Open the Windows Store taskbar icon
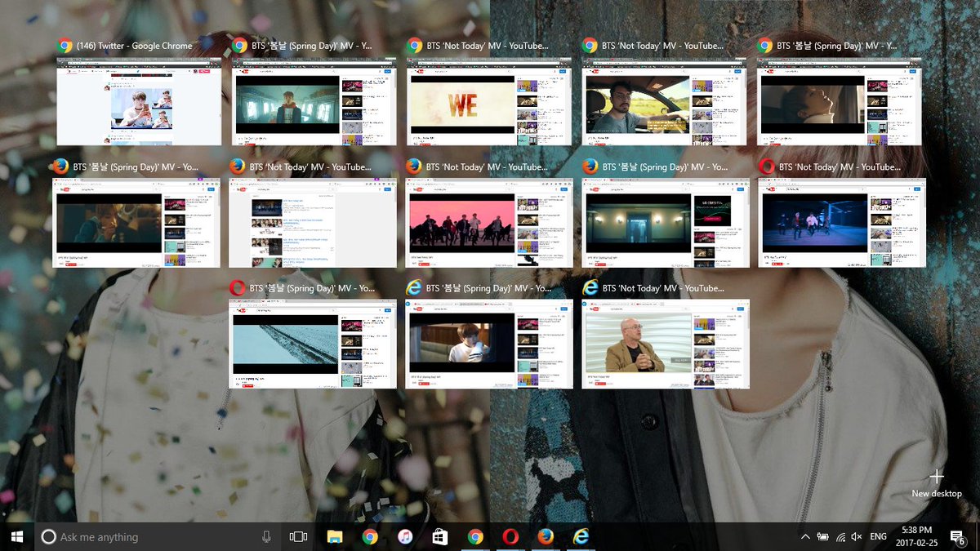Image resolution: width=980 pixels, height=551 pixels. pyautogui.click(x=440, y=536)
